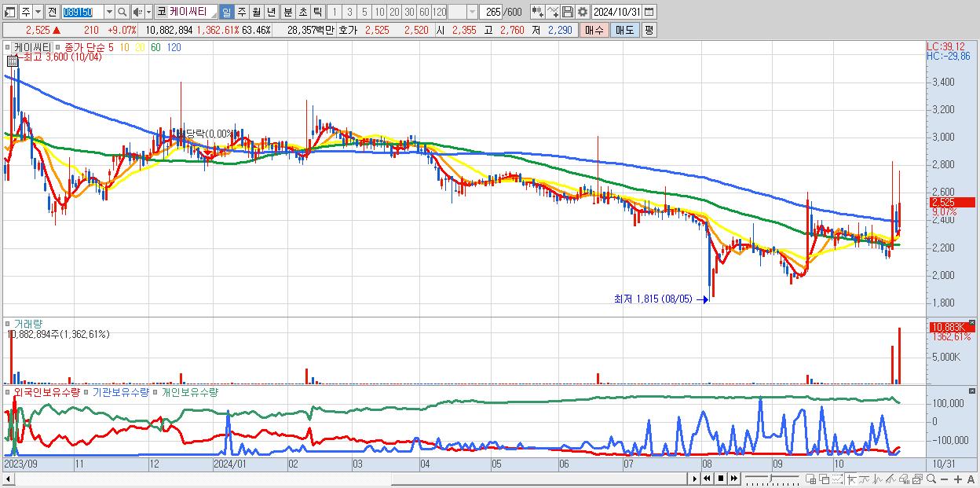Click the line-with-bar chart icon
Viewport: 980px width, 488px height.
pos(865,479)
